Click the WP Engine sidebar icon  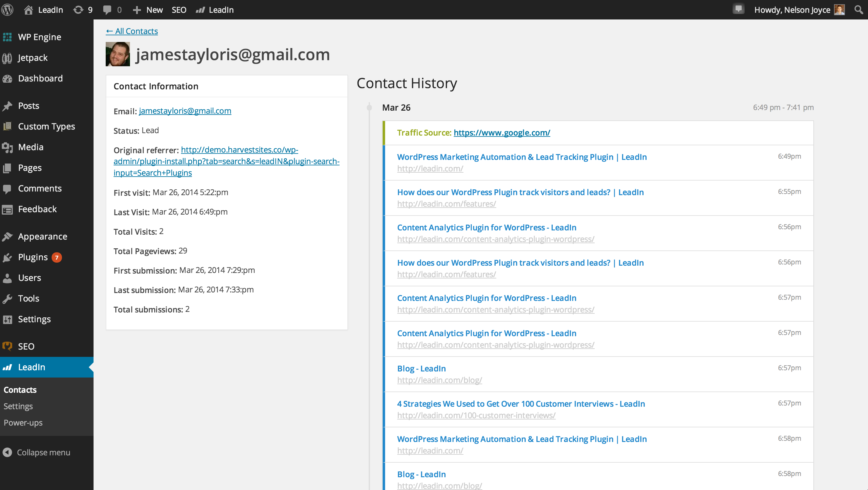click(7, 37)
